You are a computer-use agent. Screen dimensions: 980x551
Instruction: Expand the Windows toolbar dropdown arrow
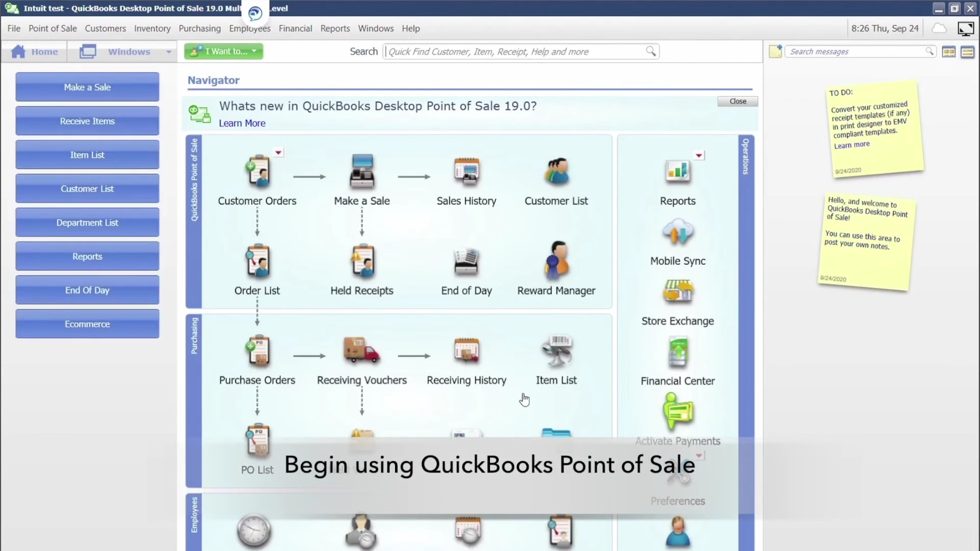[168, 52]
